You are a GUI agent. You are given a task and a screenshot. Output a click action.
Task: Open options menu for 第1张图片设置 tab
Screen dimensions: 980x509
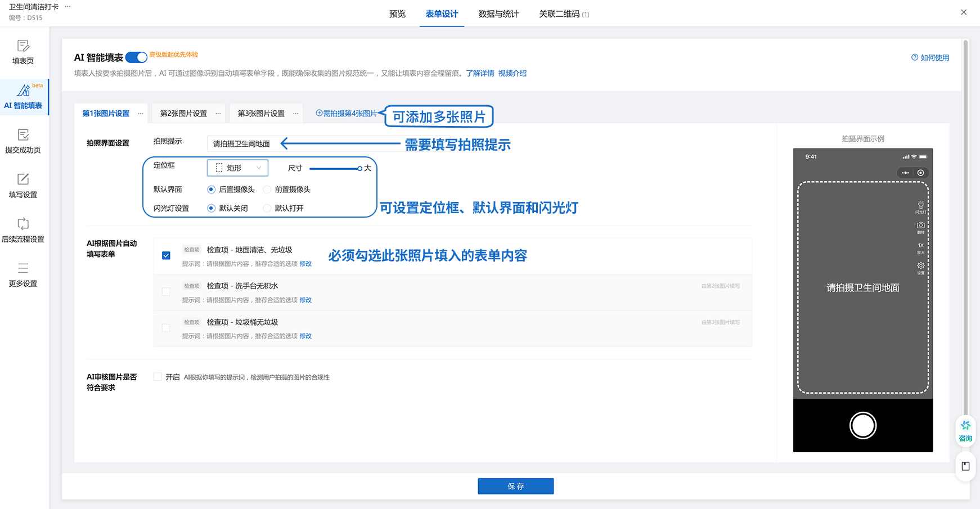coord(140,114)
